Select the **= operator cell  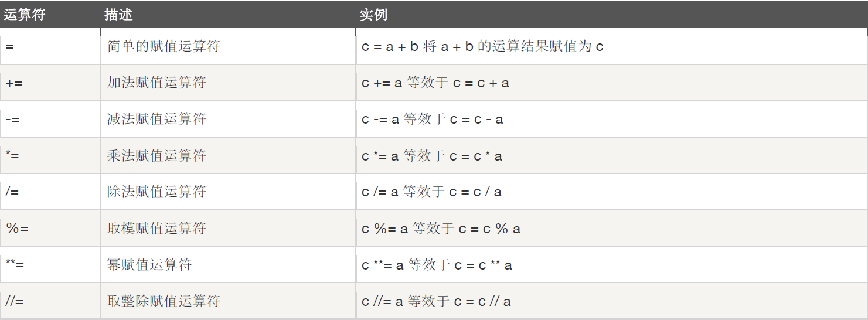pyautogui.click(x=15, y=265)
